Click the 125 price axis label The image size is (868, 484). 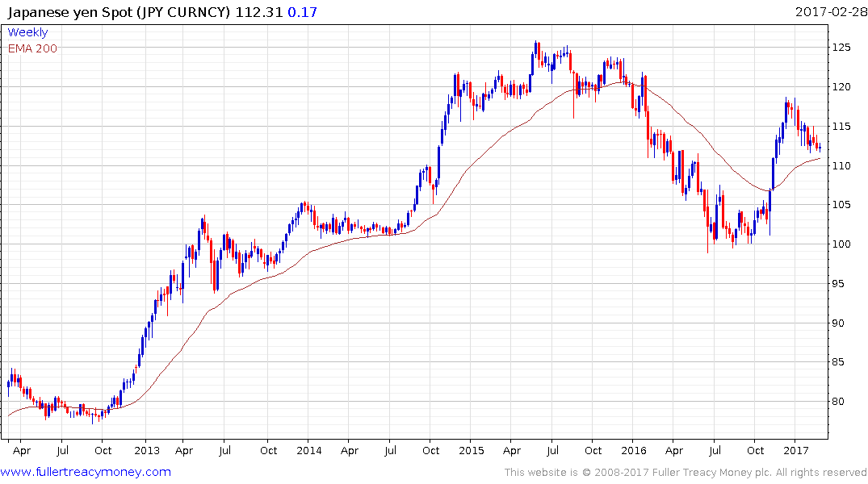pyautogui.click(x=841, y=48)
